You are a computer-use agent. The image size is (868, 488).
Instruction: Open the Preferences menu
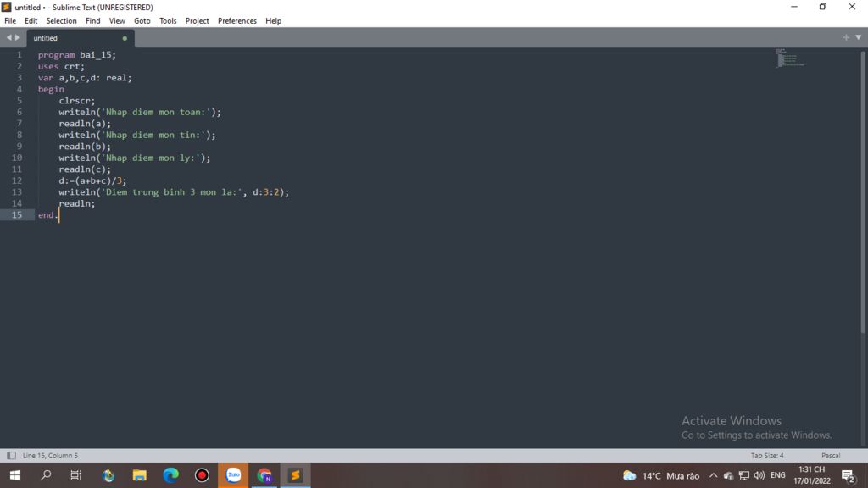click(x=237, y=21)
